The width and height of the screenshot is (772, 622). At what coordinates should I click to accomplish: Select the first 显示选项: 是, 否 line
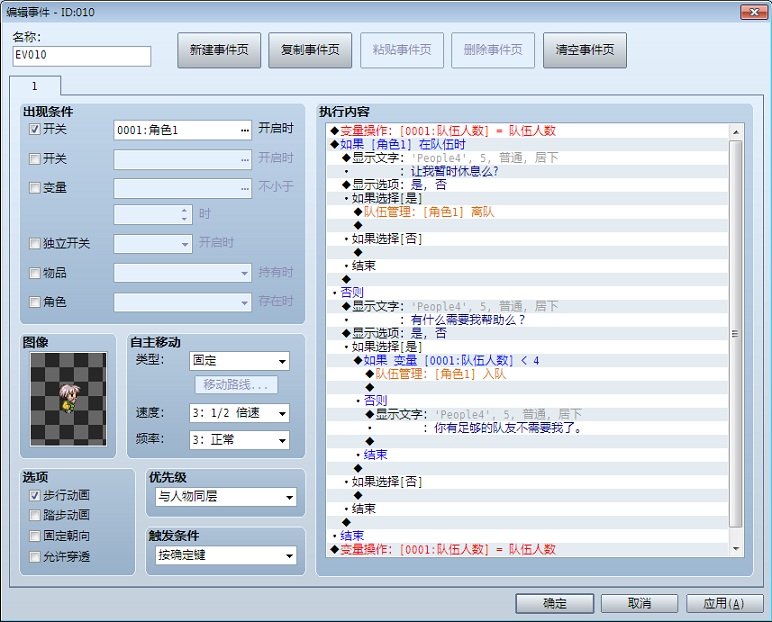point(527,185)
